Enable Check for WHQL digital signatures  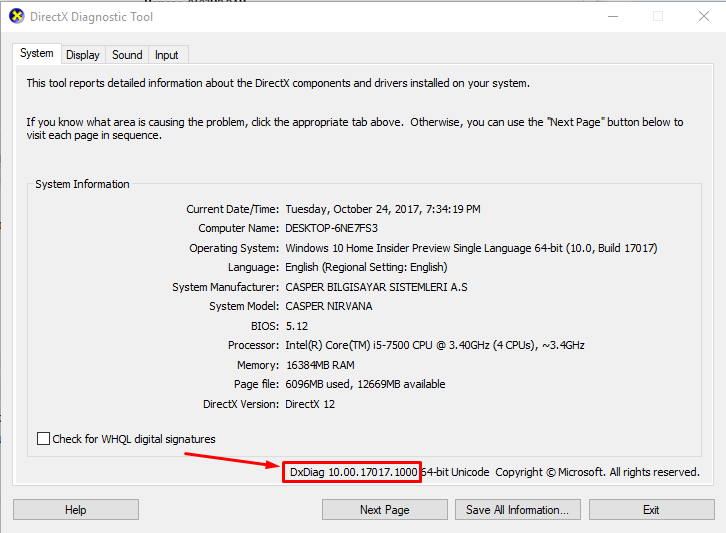[44, 439]
